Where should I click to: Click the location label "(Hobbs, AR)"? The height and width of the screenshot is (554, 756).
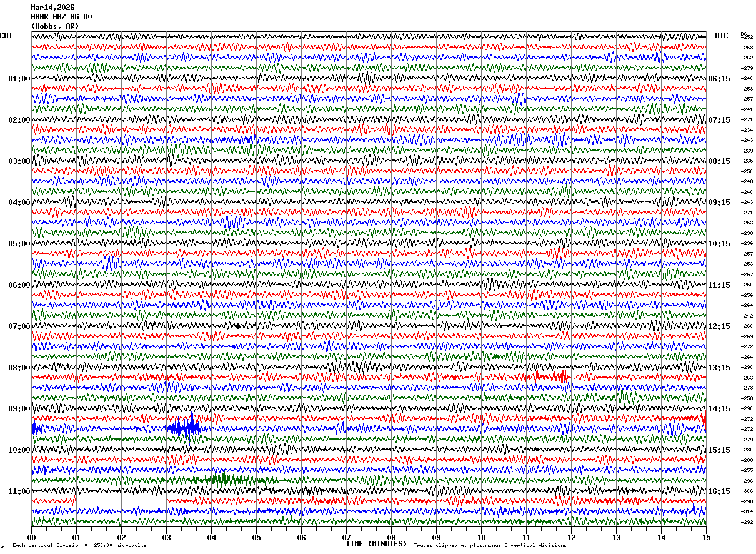[55, 26]
